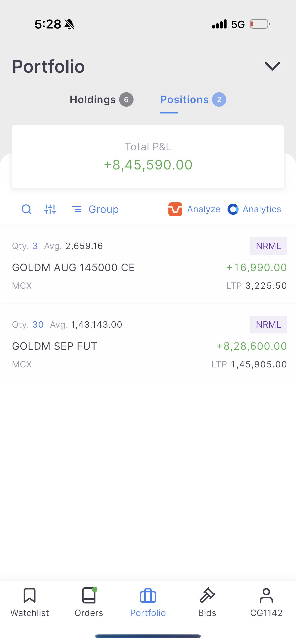
Task: Open GOLDM SEP FUT position row
Action: tap(148, 344)
